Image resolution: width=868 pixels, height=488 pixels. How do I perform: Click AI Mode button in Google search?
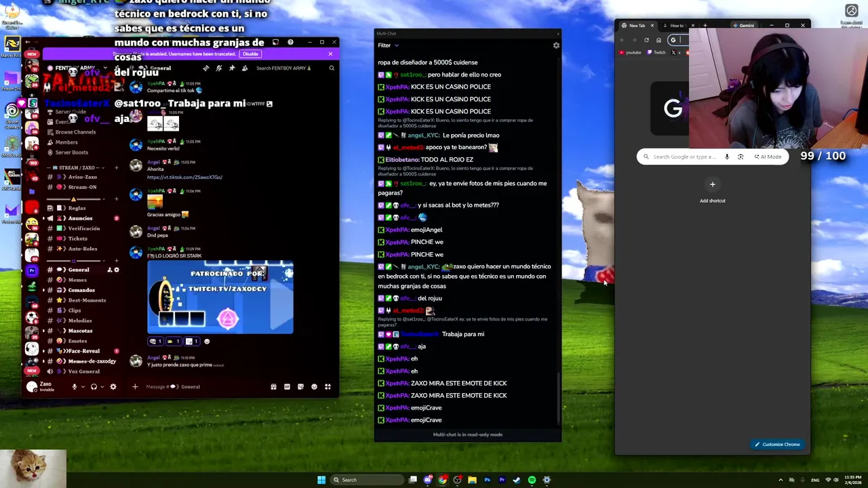[x=768, y=157]
